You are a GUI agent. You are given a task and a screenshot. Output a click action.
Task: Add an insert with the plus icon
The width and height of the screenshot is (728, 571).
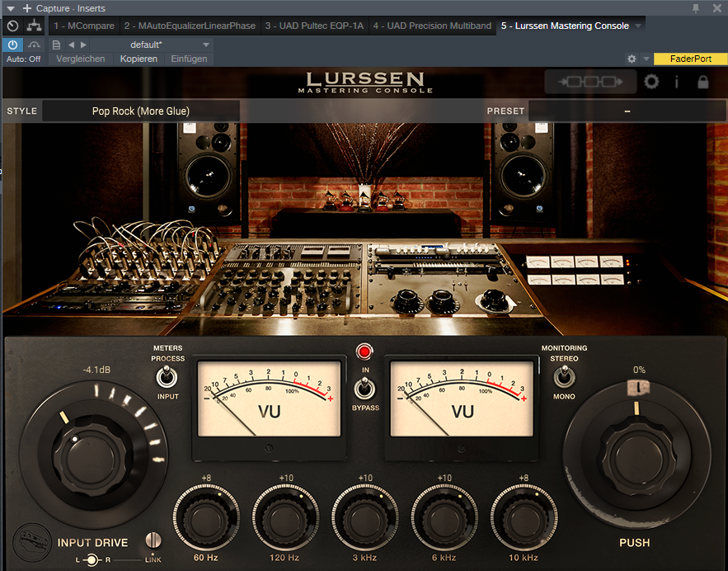click(27, 8)
